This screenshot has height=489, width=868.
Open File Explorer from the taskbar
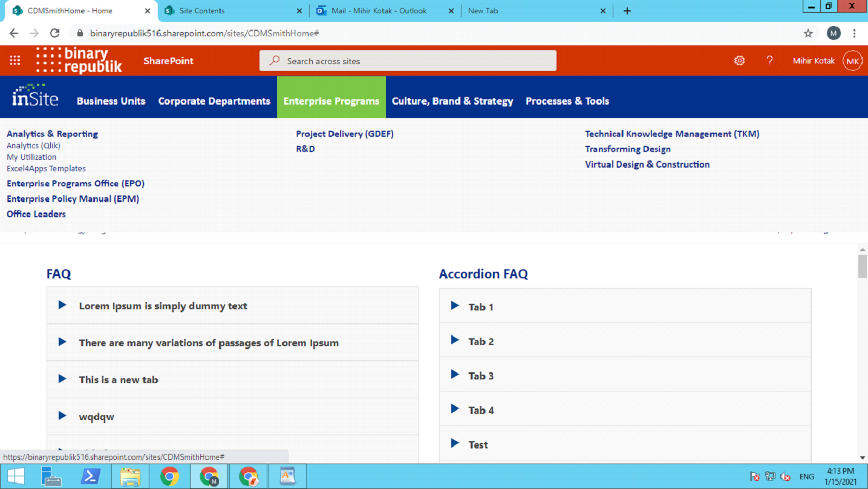click(130, 477)
